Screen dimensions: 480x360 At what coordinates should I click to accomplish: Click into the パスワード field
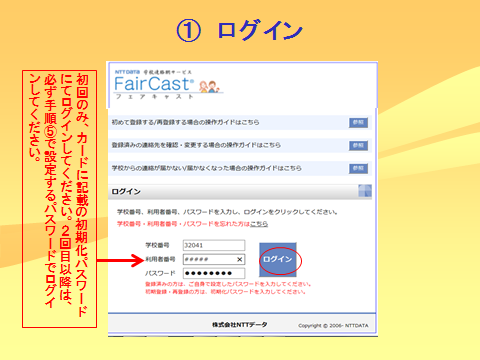[214, 273]
